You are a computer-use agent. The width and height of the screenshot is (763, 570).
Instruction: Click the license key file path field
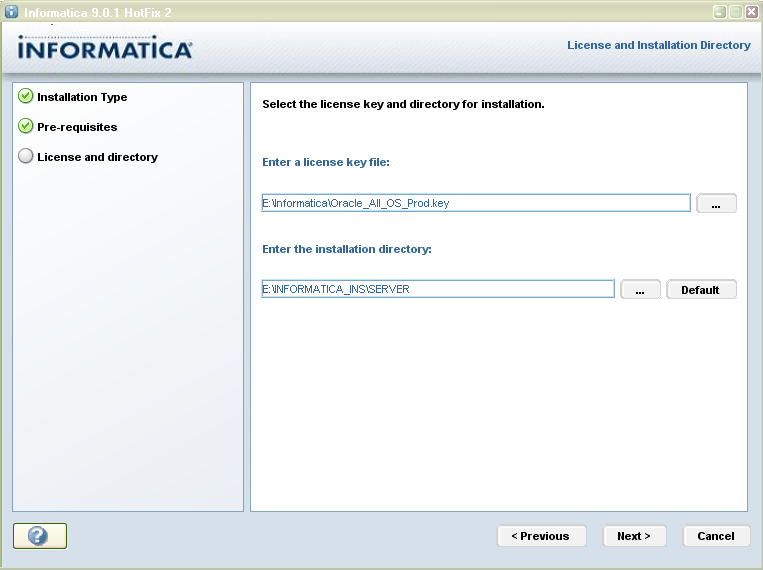(x=476, y=203)
